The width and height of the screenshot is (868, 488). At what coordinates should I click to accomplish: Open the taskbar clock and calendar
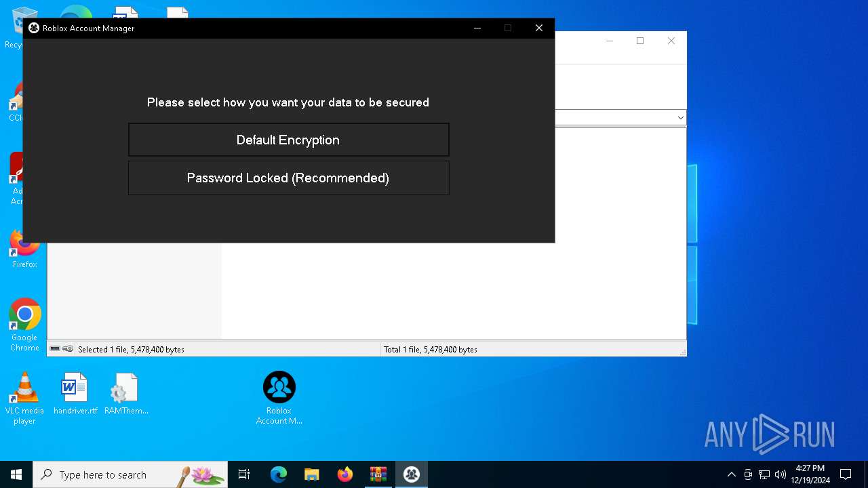810,474
